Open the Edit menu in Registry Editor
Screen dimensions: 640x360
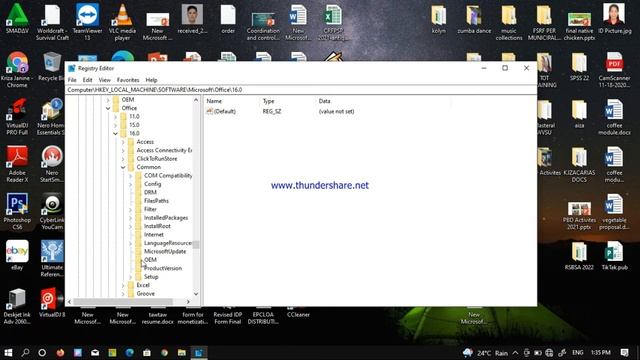(87, 80)
